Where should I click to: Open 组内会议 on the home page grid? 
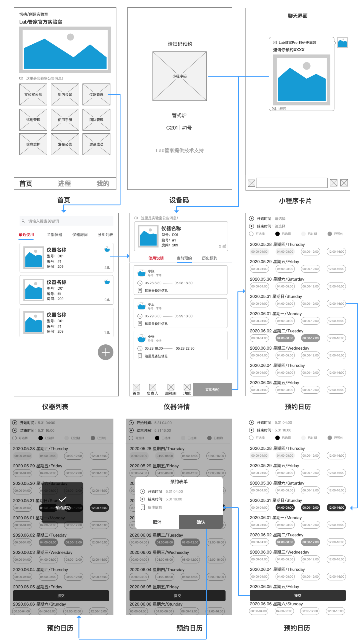[65, 95]
